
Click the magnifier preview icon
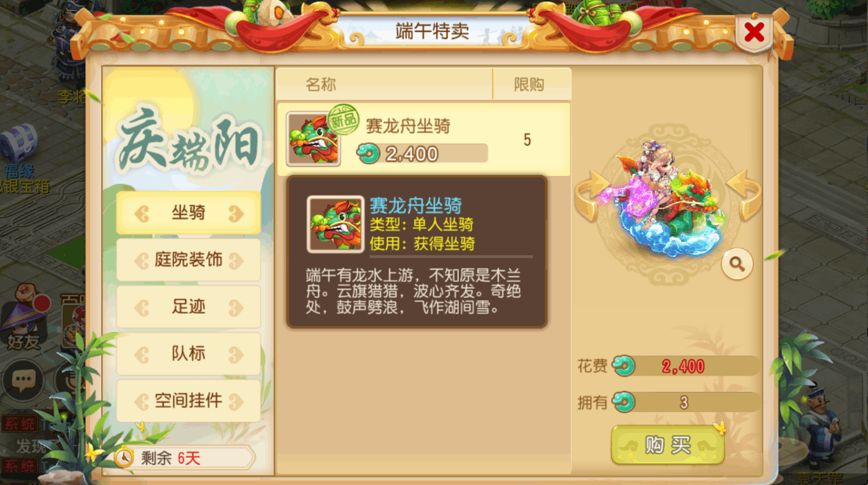(x=737, y=264)
